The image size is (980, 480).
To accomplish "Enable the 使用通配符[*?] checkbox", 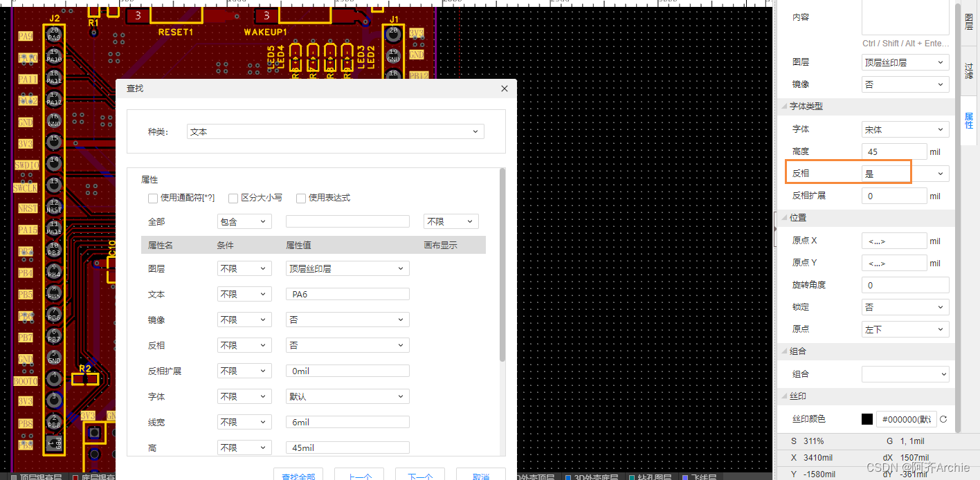I will click(153, 198).
